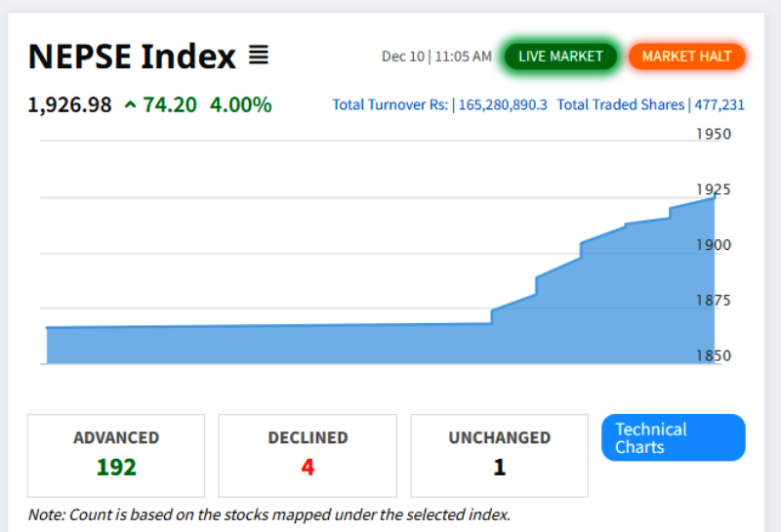Click the green up arrow indicator
Screen dimensions: 781x532
[130, 104]
